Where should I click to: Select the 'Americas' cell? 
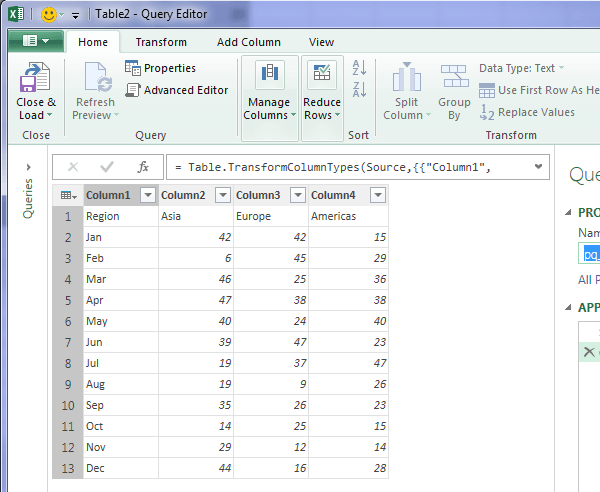(349, 216)
